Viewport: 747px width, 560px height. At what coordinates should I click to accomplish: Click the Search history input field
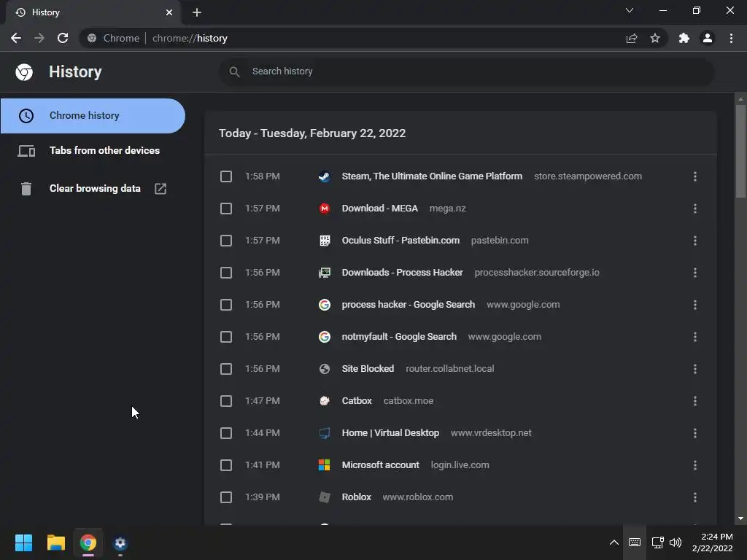(x=467, y=72)
